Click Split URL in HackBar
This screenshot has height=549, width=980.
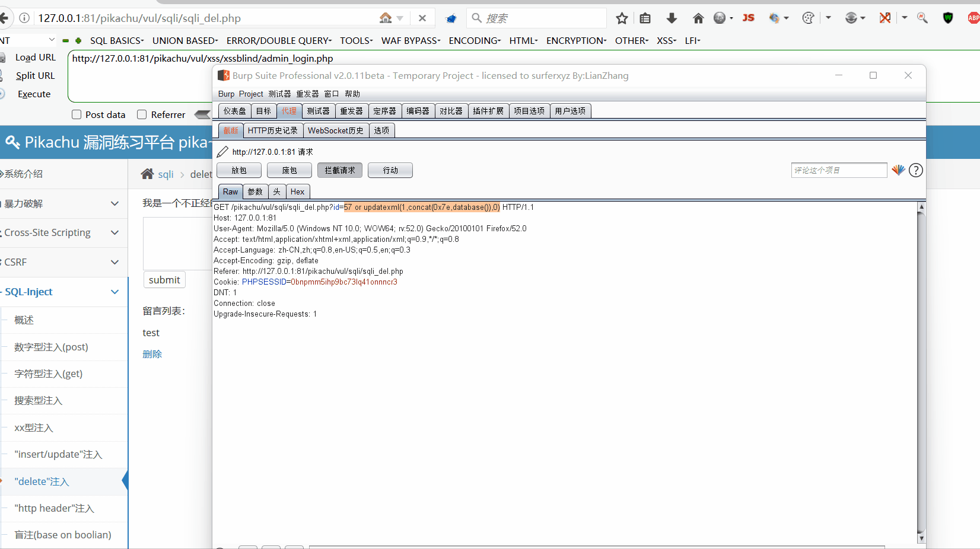(x=35, y=75)
